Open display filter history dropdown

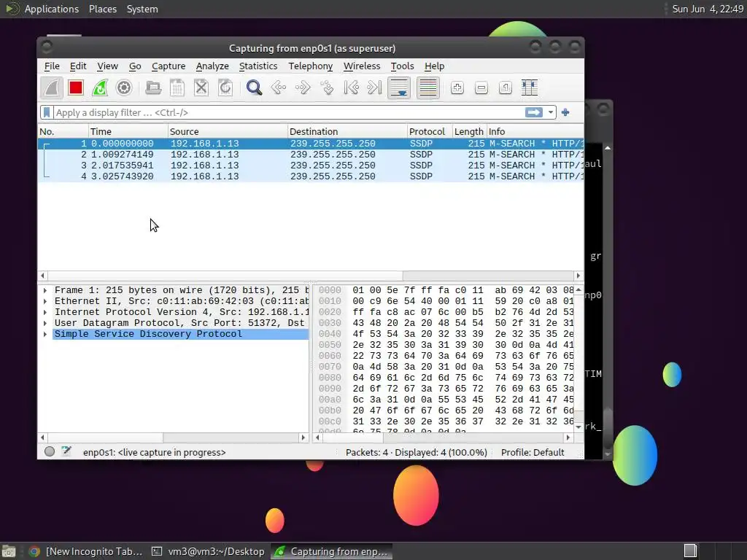pyautogui.click(x=551, y=112)
